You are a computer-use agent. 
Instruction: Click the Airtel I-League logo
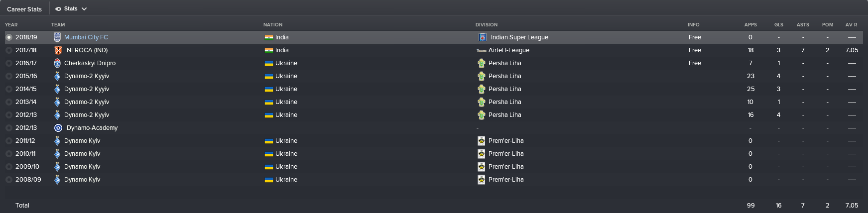481,50
